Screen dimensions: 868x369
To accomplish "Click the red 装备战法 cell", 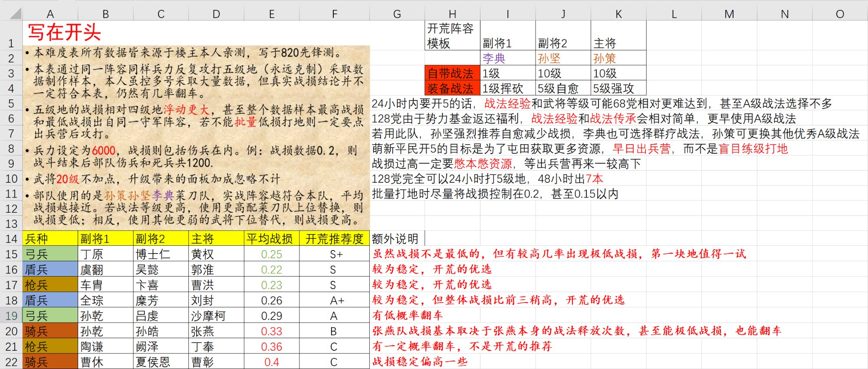I will (x=452, y=88).
